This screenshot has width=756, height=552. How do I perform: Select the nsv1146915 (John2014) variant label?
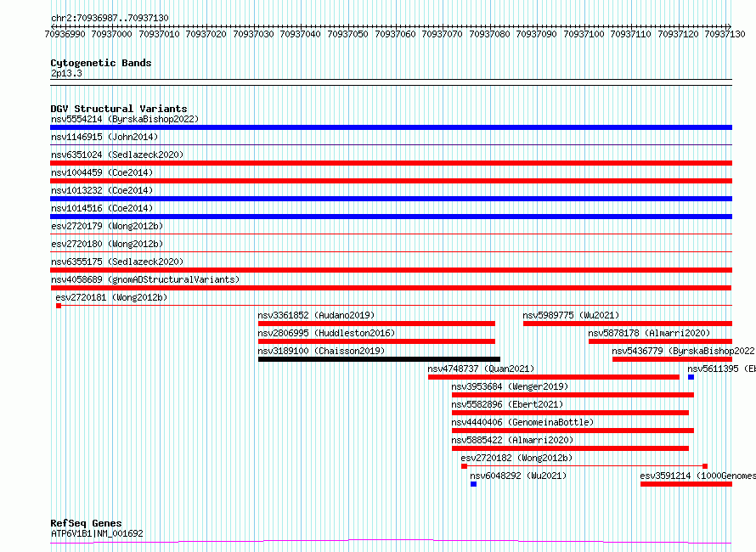(x=104, y=137)
